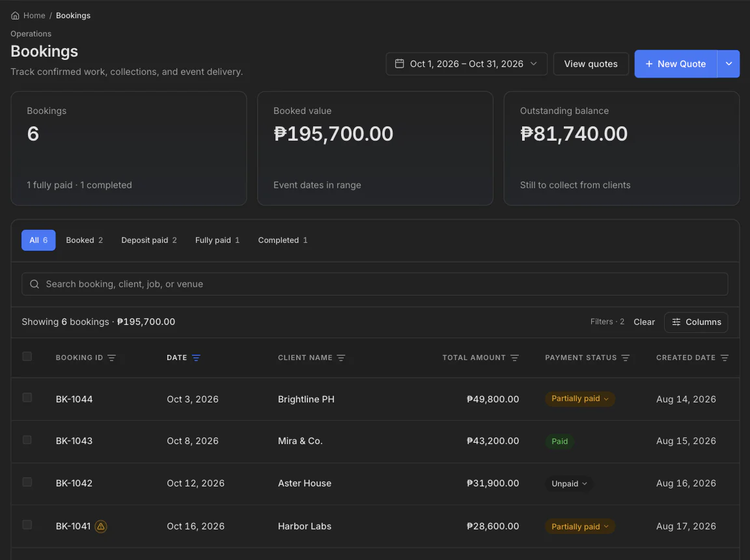Viewport: 750px width, 560px height.
Task: Switch to the Deposit paid tab
Action: coord(148,240)
